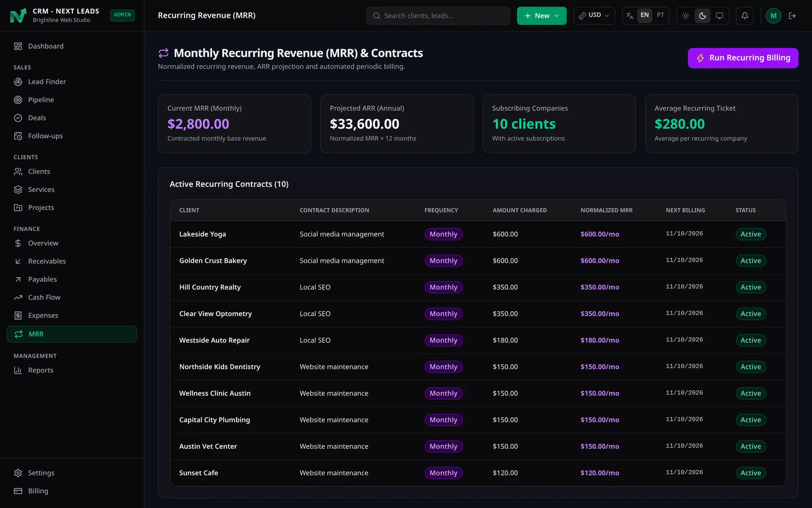Click the Dashboard grid icon
The image size is (812, 508).
pyautogui.click(x=18, y=46)
